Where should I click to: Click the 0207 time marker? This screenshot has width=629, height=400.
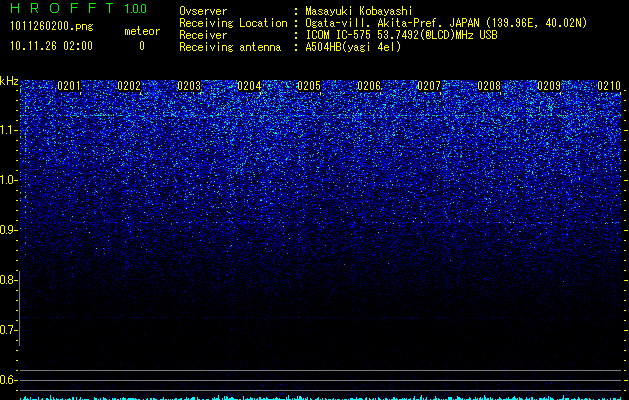pyautogui.click(x=429, y=86)
